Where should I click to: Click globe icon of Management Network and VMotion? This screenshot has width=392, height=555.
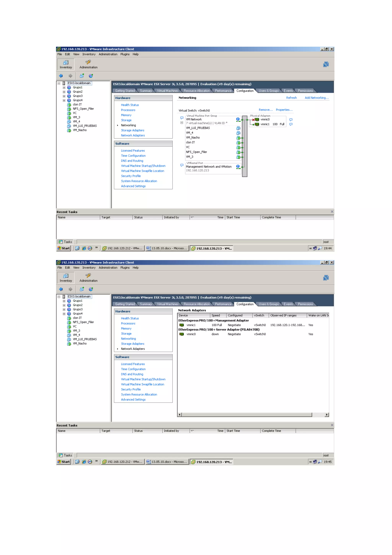tap(238, 167)
